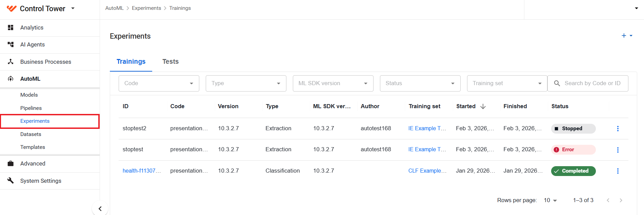The width and height of the screenshot is (644, 215).
Task: Click the ML SDK ver... column header
Action: 332,106
